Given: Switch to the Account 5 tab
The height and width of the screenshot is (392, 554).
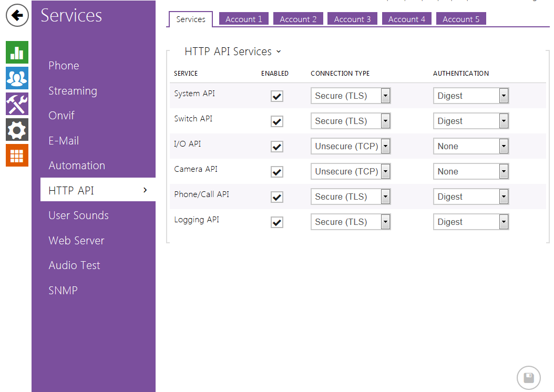Looking at the screenshot, I should 460,19.
